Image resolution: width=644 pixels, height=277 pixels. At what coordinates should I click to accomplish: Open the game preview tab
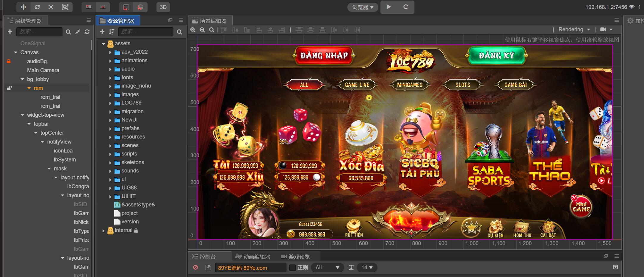pos(295,256)
